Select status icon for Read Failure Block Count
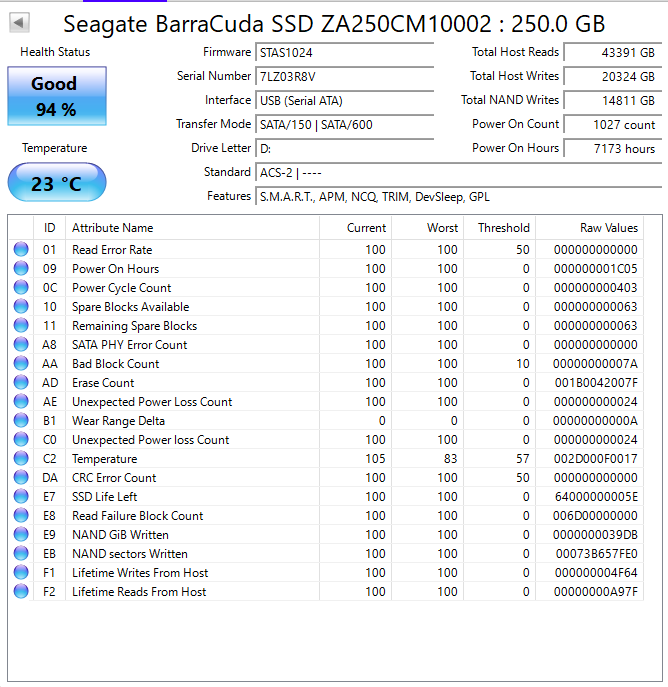The width and height of the screenshot is (668, 687). click(x=21, y=515)
